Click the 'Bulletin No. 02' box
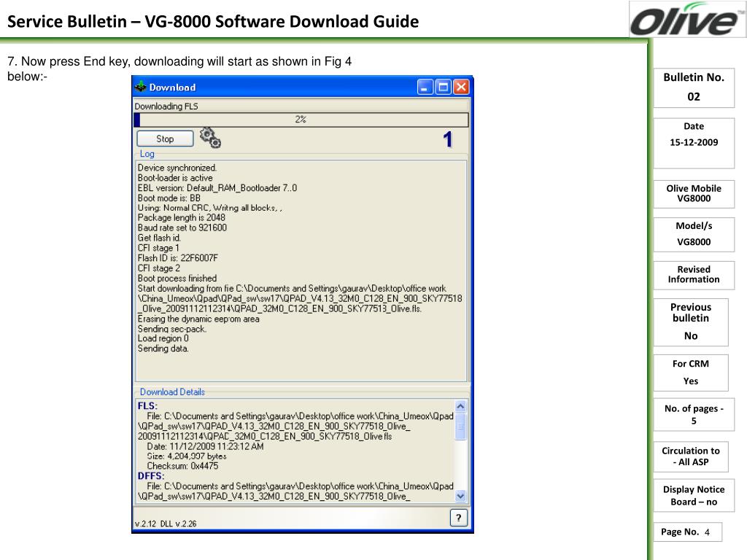 click(x=694, y=87)
